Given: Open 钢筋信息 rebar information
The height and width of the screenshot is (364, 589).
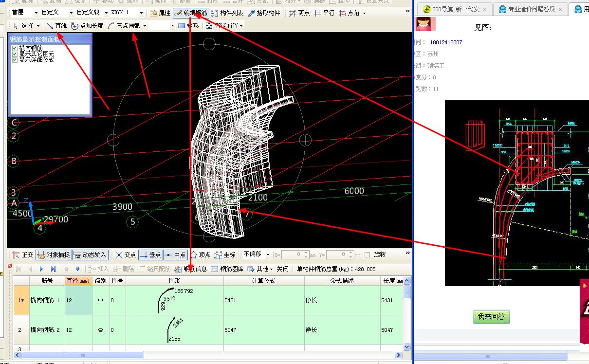Looking at the screenshot, I should (x=191, y=269).
